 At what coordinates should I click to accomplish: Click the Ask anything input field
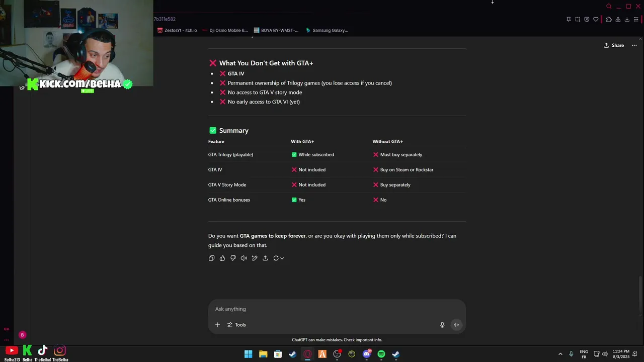(x=337, y=309)
